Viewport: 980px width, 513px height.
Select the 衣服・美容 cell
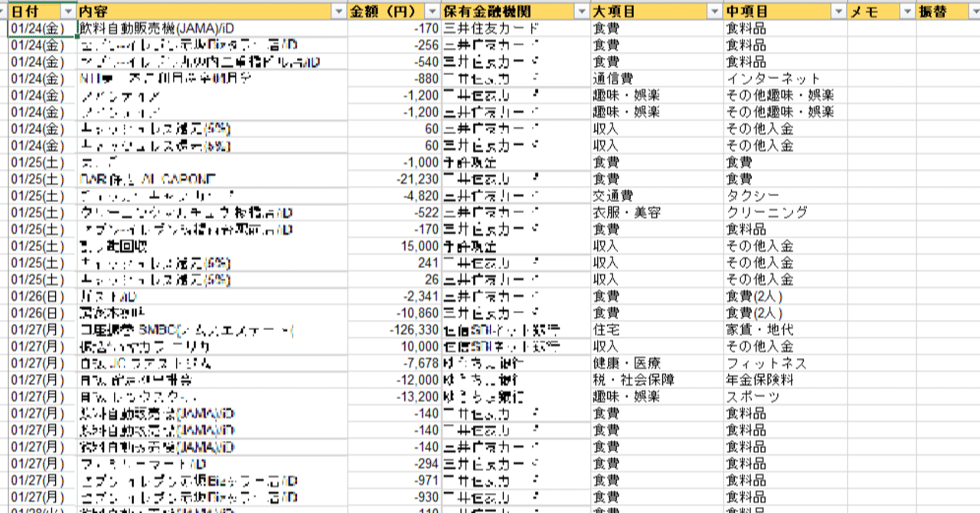658,213
